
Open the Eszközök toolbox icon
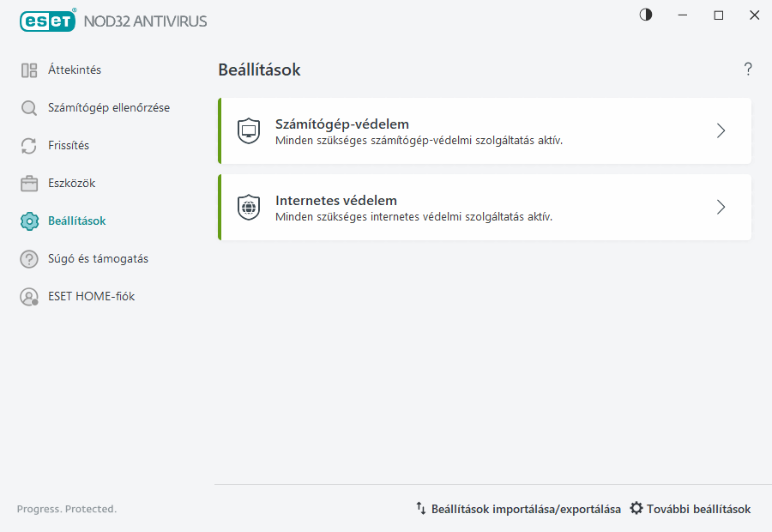click(29, 183)
